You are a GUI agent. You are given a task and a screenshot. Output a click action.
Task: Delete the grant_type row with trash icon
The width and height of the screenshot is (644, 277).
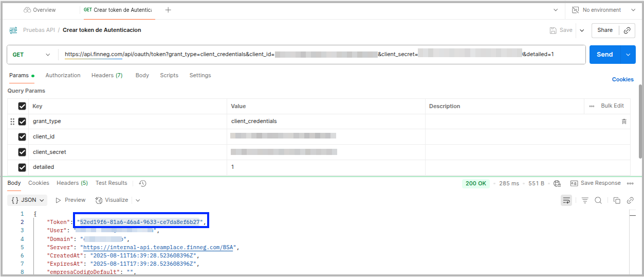pos(624,122)
